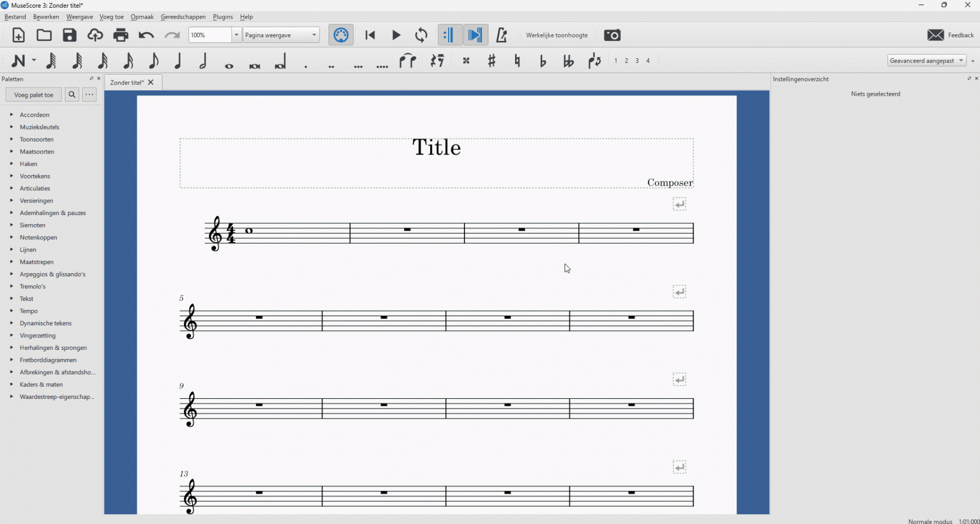Toggle MIDI input button
The height and width of the screenshot is (524, 980).
[x=341, y=35]
